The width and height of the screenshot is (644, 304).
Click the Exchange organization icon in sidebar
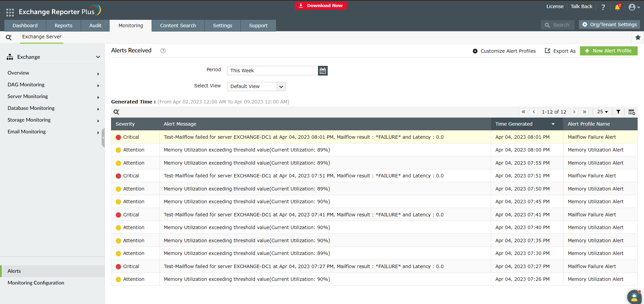click(x=10, y=57)
